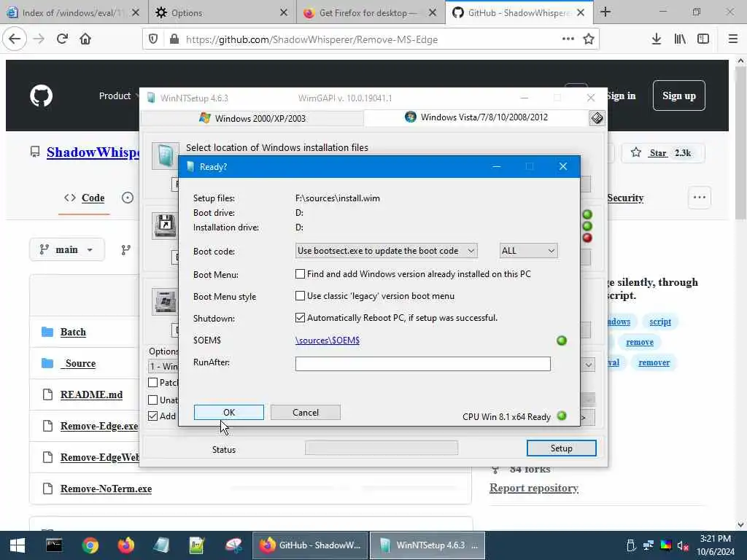This screenshot has height=560, width=747.
Task: Open Firefox home page
Action: pyautogui.click(x=85, y=39)
